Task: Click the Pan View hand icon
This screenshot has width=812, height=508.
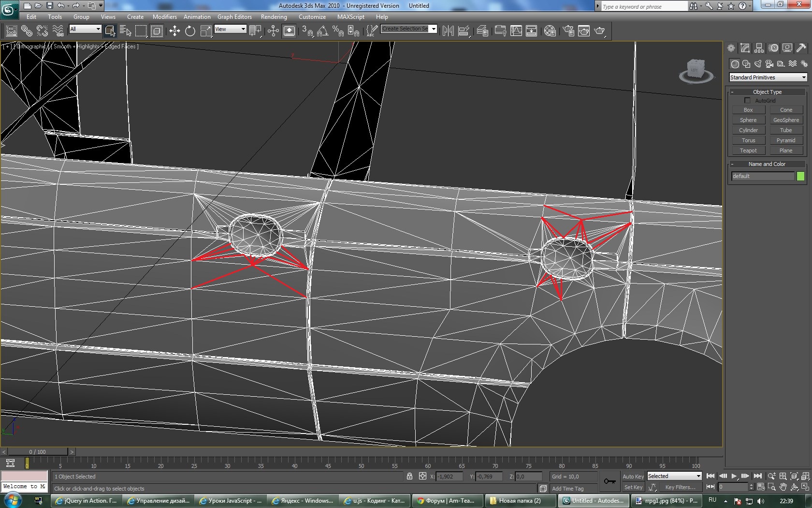Action: click(x=783, y=487)
